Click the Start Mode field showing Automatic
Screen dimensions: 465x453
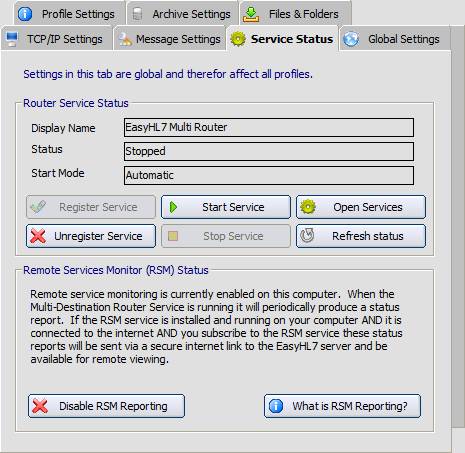tap(269, 175)
